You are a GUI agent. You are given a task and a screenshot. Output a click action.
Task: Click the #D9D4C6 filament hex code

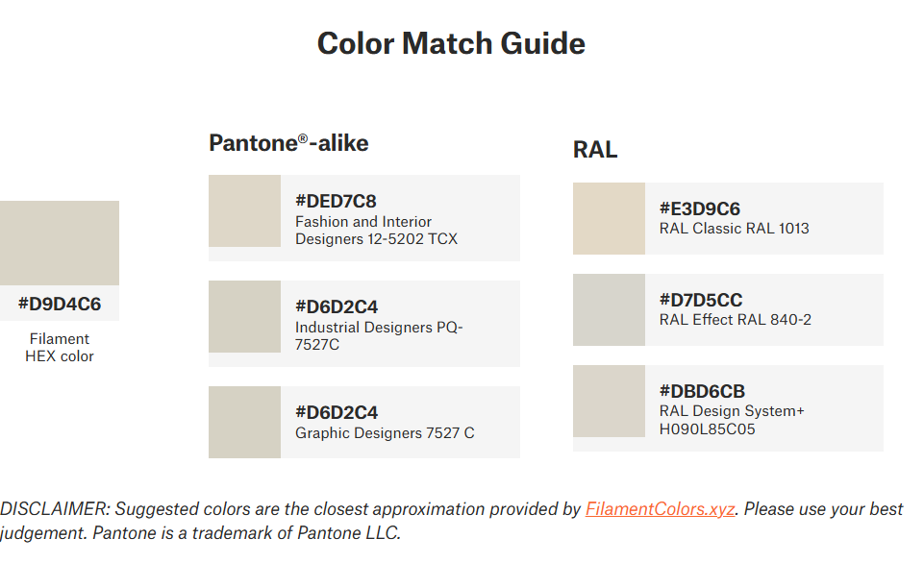pos(60,305)
